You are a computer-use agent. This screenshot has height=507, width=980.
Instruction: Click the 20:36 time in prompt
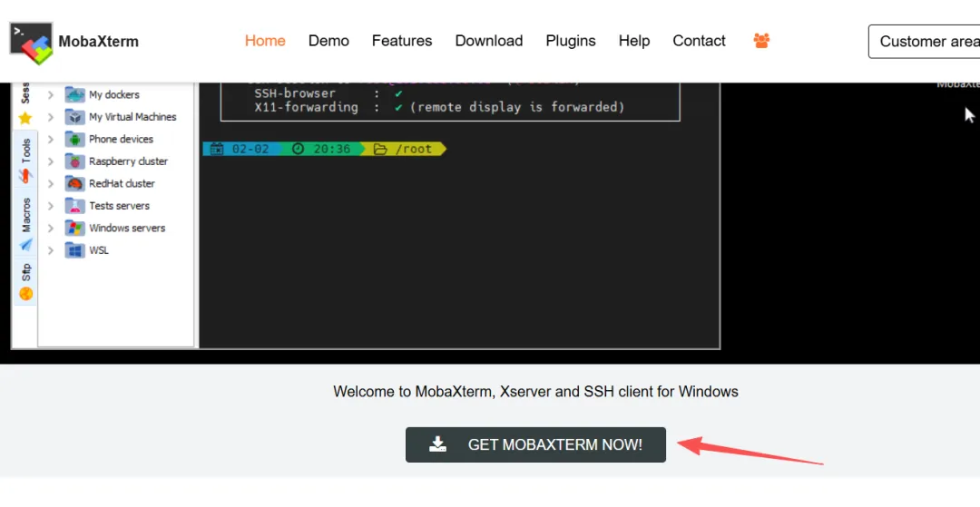click(x=332, y=149)
